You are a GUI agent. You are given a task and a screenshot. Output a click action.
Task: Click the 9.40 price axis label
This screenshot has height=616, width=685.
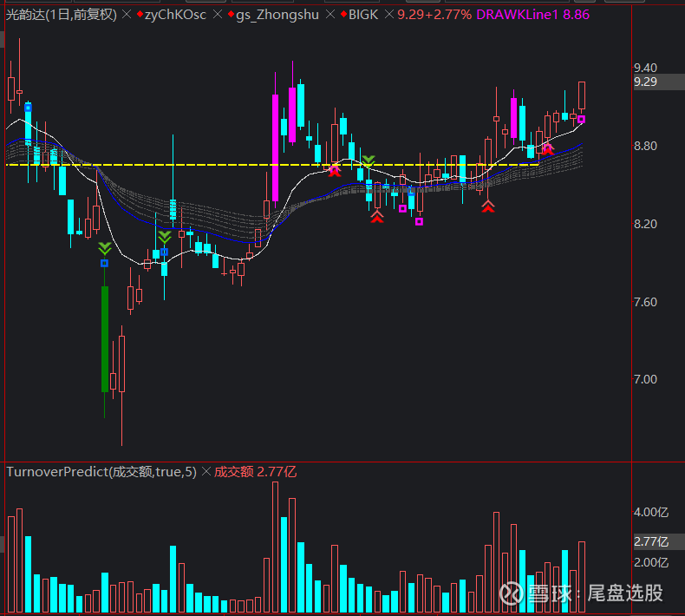click(x=645, y=68)
